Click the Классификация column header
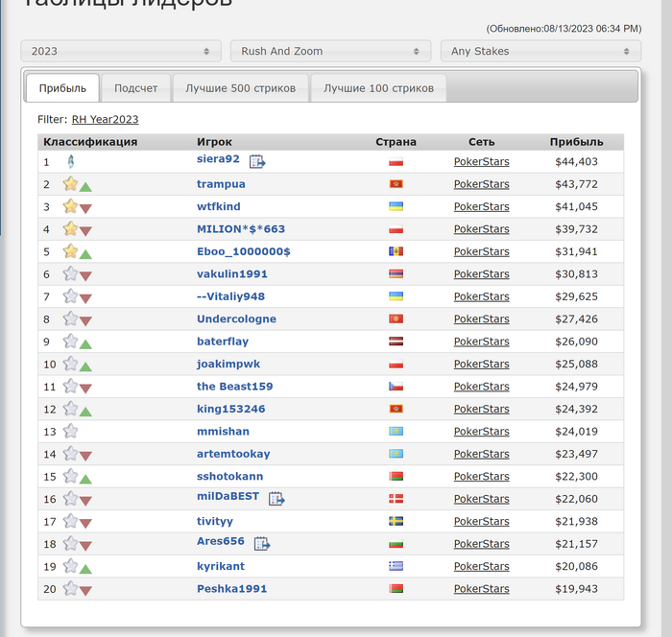This screenshot has height=637, width=672. point(90,142)
